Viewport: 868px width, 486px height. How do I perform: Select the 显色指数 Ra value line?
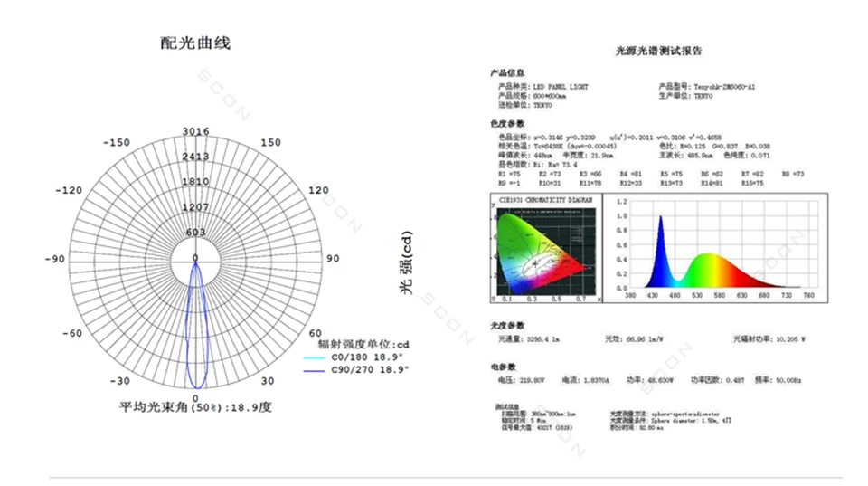pyautogui.click(x=537, y=165)
